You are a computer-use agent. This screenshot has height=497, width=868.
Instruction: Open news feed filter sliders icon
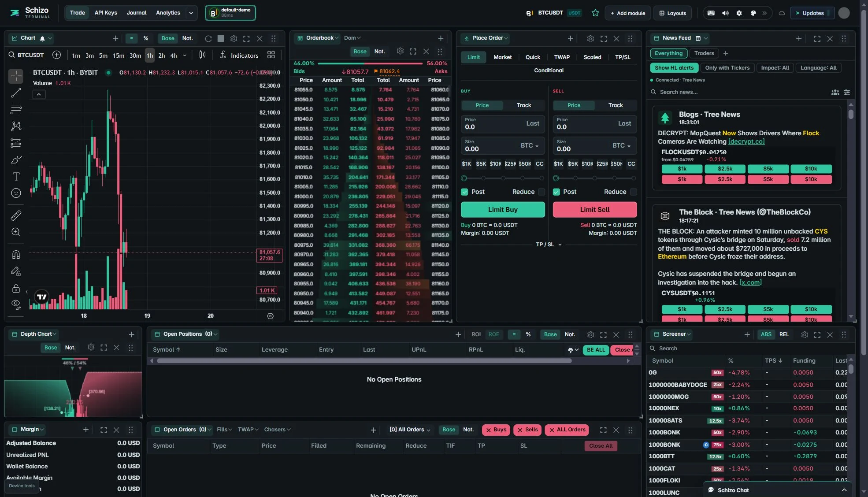tap(847, 92)
